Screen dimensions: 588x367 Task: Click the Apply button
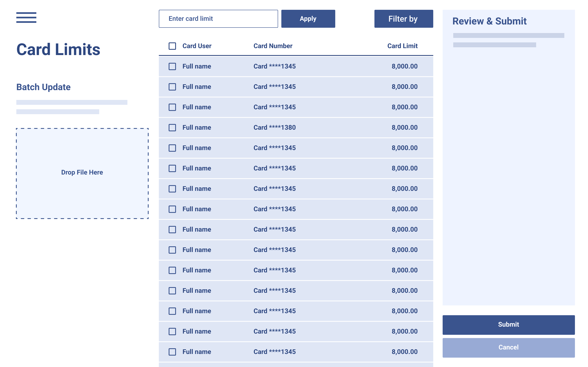[308, 18]
